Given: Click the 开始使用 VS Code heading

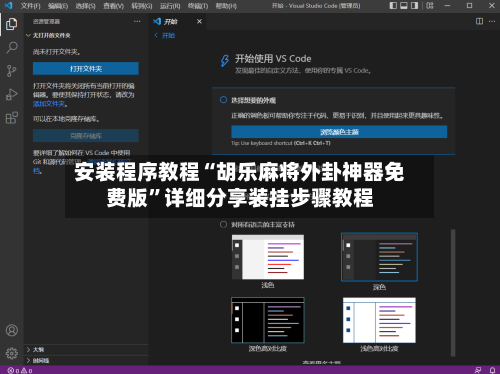Looking at the screenshot, I should (273, 59).
